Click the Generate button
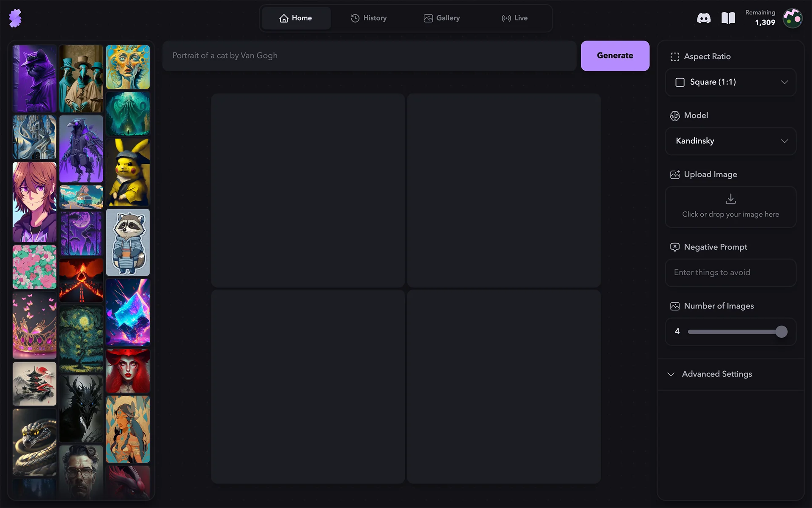The width and height of the screenshot is (812, 508). click(x=615, y=55)
